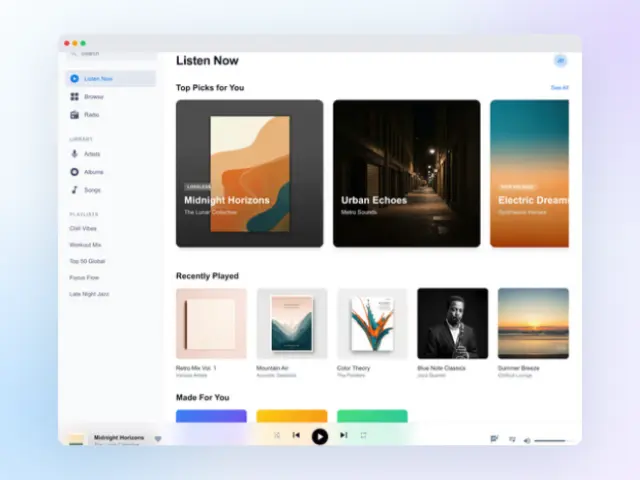Toggle repeat in the player controls
Screen dimensions: 640x480
pos(363,436)
